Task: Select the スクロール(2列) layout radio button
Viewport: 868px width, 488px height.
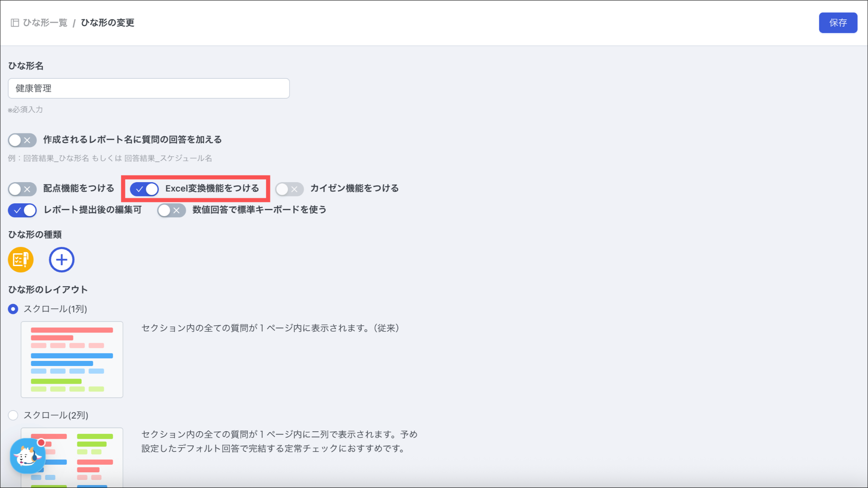Action: pos(13,415)
